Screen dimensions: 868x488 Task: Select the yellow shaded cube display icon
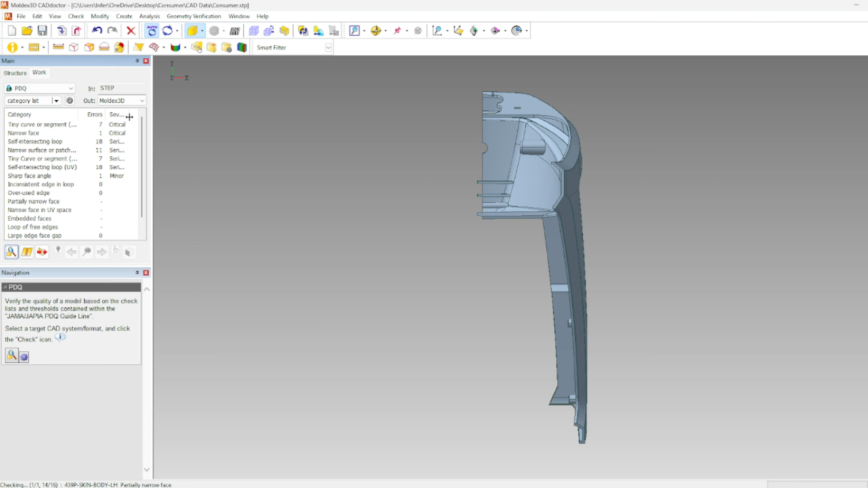(192, 30)
